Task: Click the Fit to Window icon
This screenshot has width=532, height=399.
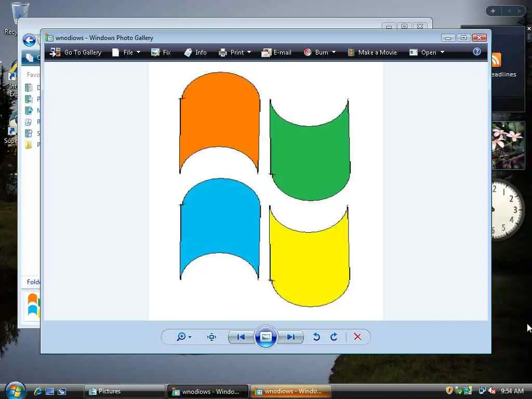Action: 212,337
